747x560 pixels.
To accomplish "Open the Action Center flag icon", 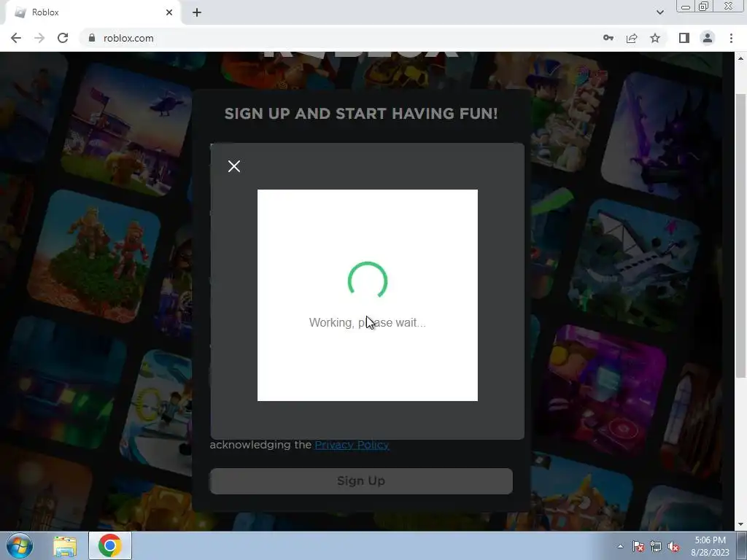I will click(638, 546).
